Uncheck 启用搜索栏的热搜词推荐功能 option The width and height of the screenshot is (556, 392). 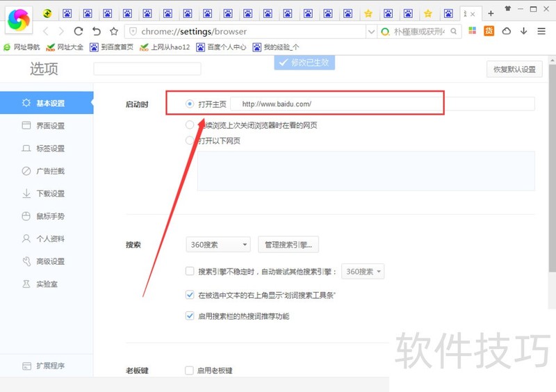click(x=190, y=316)
